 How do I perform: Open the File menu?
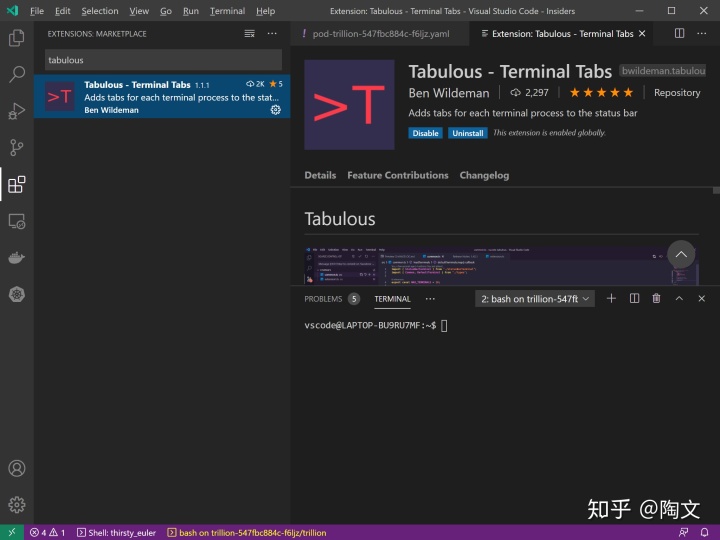click(37, 11)
